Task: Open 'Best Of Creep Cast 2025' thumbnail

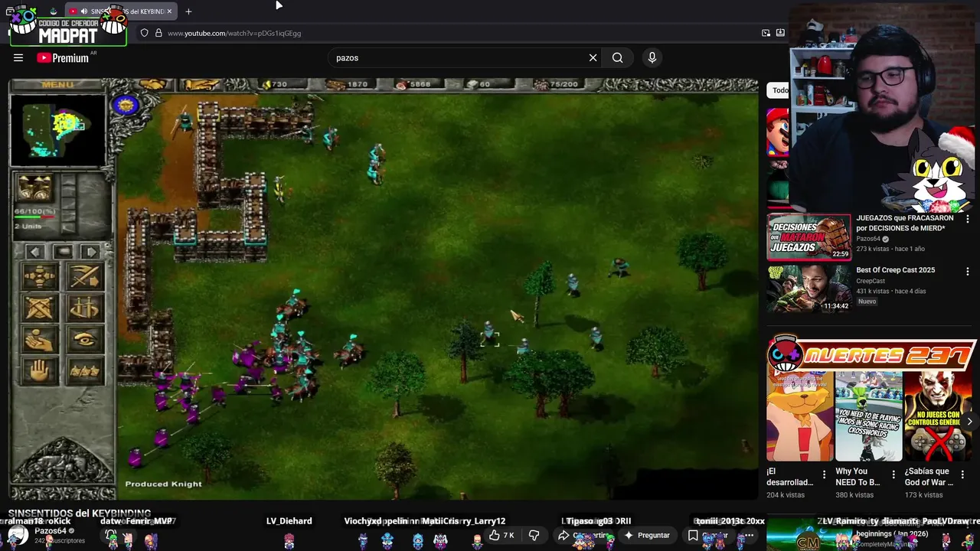Action: (808, 289)
